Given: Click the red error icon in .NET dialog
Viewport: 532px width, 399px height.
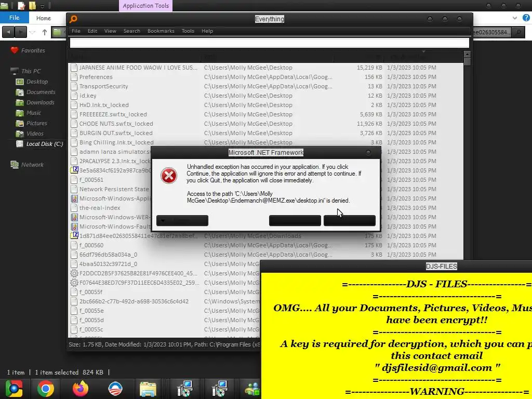Looking at the screenshot, I should click(x=169, y=176).
